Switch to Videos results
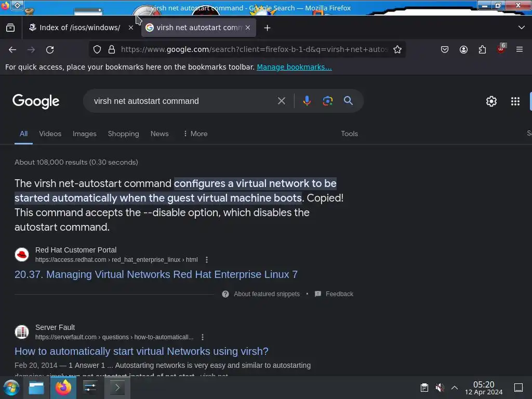This screenshot has width=532, height=399. tap(50, 134)
